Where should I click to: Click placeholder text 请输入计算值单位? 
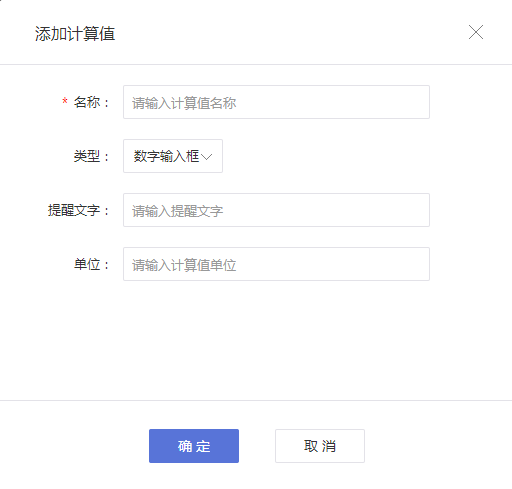coord(184,265)
